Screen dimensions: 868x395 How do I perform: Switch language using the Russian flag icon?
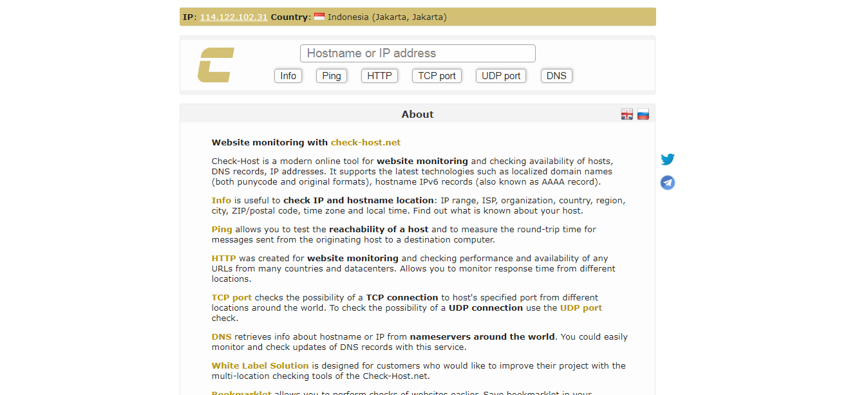[x=643, y=115]
